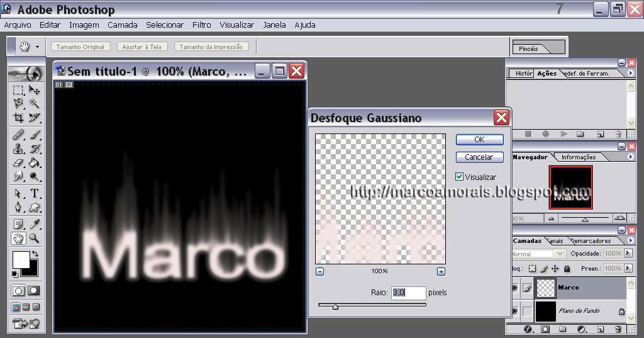Select the History Brush tool

35,149
